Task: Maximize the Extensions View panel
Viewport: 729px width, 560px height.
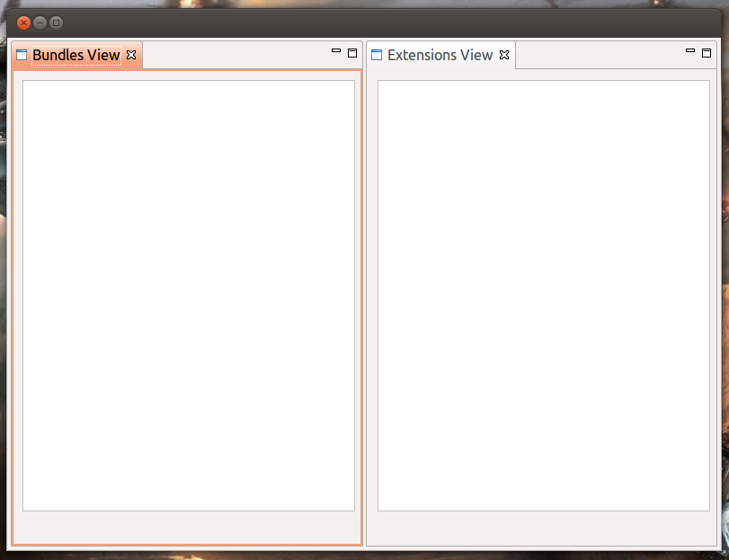Action: (x=707, y=53)
